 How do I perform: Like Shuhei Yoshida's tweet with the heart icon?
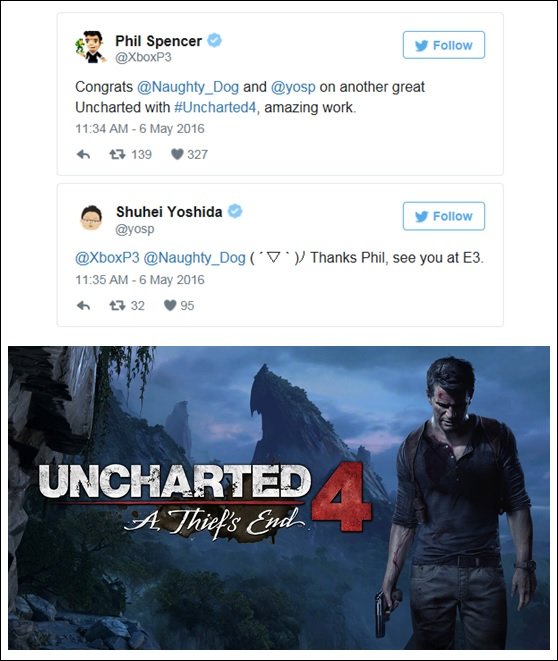click(170, 305)
